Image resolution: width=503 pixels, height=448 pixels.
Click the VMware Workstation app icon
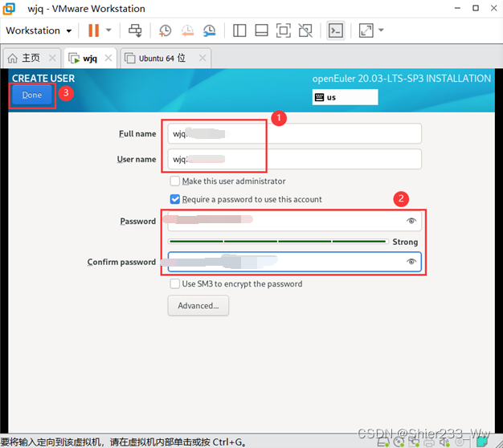click(9, 9)
